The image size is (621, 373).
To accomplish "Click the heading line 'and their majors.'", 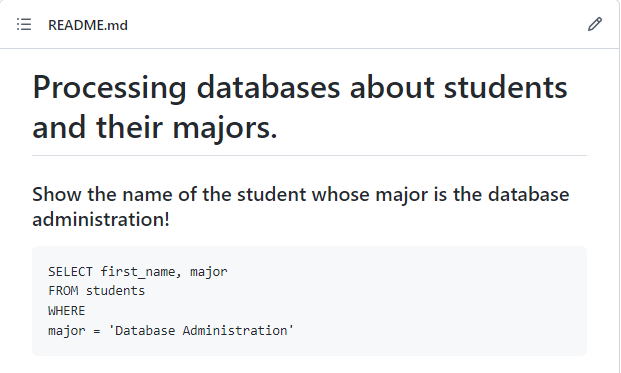I will 154,128.
